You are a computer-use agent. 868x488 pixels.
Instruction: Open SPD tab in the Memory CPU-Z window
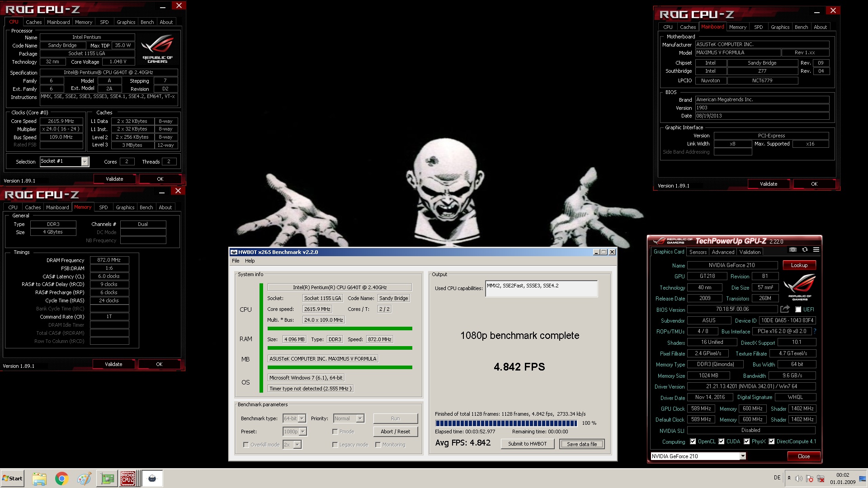(104, 207)
